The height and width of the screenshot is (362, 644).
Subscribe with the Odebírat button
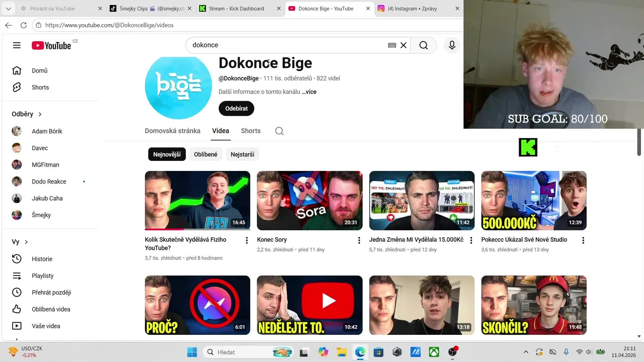click(236, 109)
